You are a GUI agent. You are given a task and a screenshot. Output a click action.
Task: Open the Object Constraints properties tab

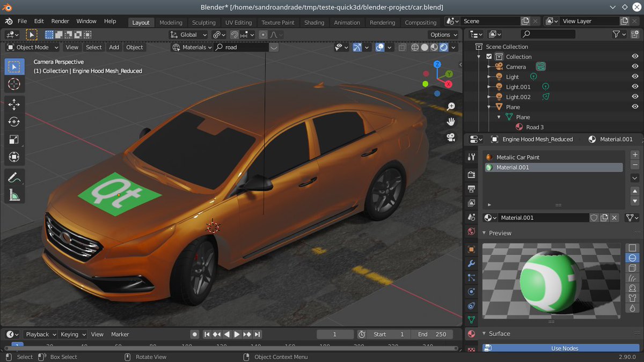(x=471, y=306)
